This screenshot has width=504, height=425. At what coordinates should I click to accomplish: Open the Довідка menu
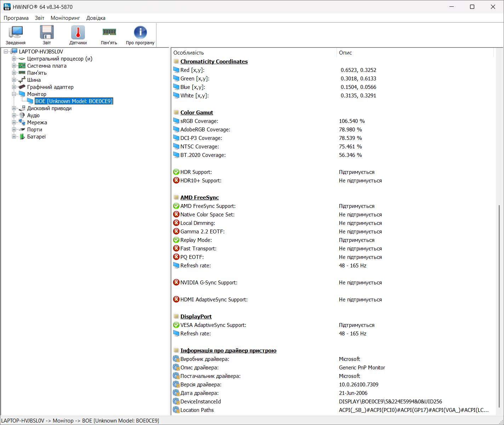[x=96, y=18]
